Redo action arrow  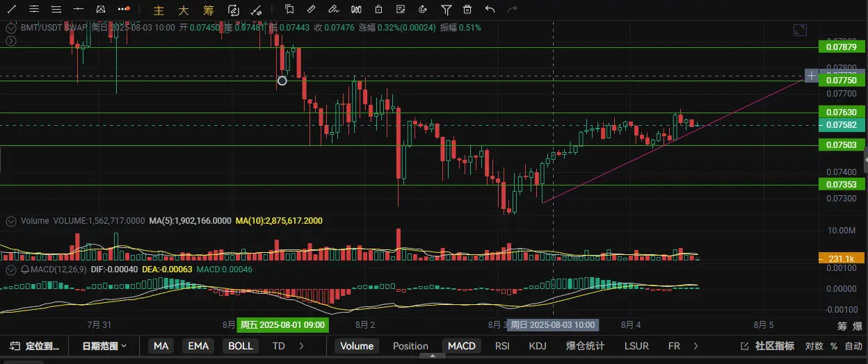pos(513,10)
